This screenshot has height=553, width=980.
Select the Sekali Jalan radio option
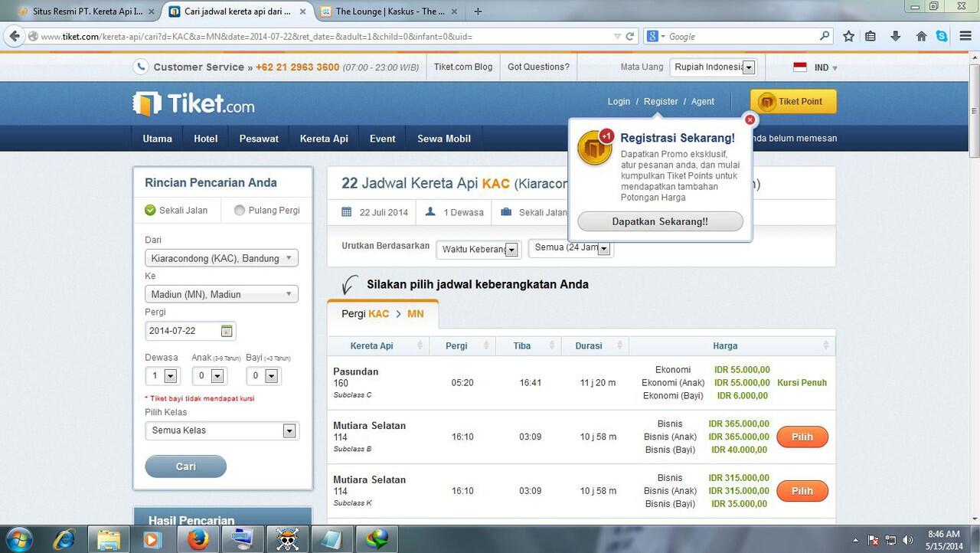click(x=151, y=211)
